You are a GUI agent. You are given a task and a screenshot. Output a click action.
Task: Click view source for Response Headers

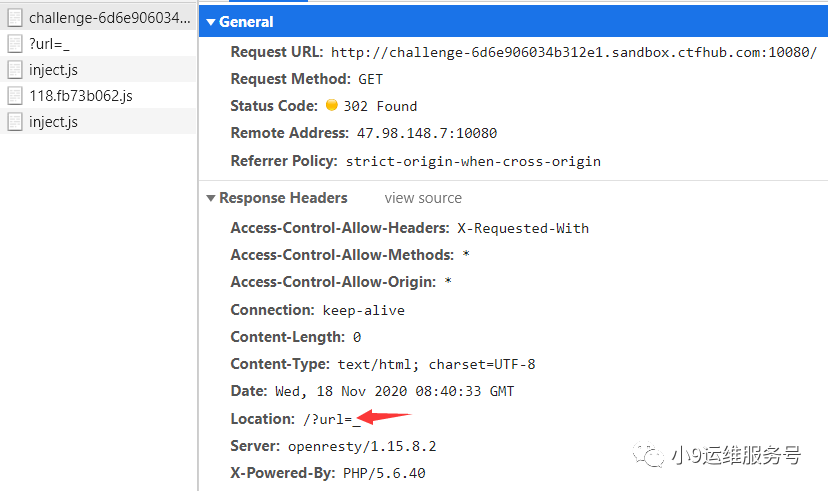coord(423,198)
